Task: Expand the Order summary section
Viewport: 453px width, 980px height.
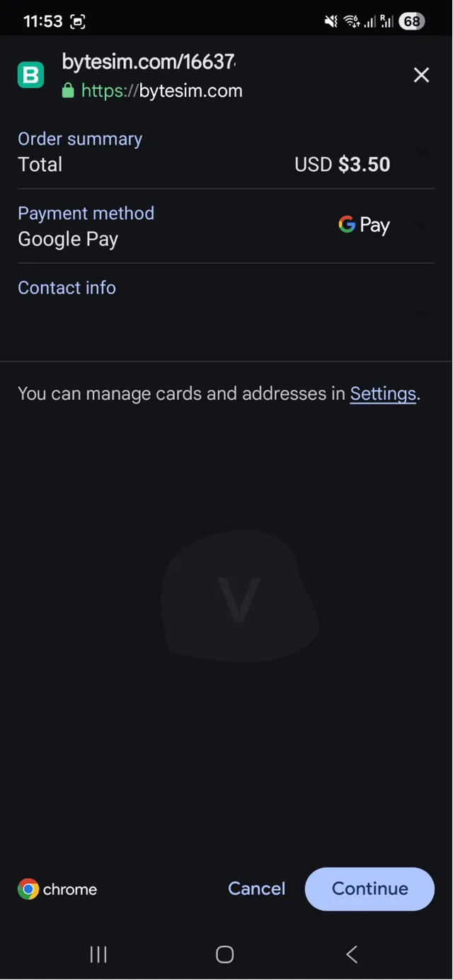Action: click(422, 152)
